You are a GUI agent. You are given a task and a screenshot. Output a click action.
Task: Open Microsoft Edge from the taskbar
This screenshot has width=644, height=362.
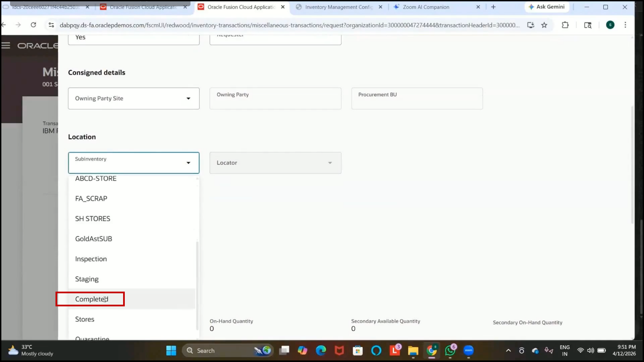(321, 351)
